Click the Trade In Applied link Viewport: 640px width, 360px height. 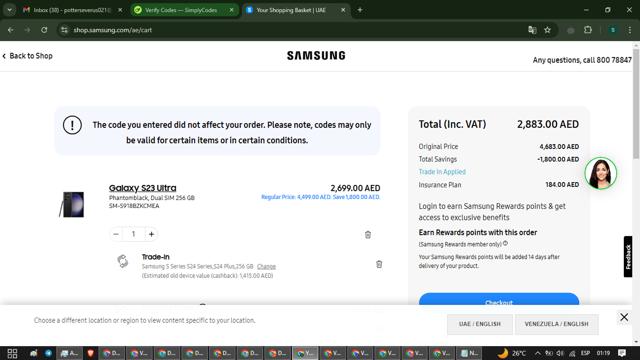442,172
